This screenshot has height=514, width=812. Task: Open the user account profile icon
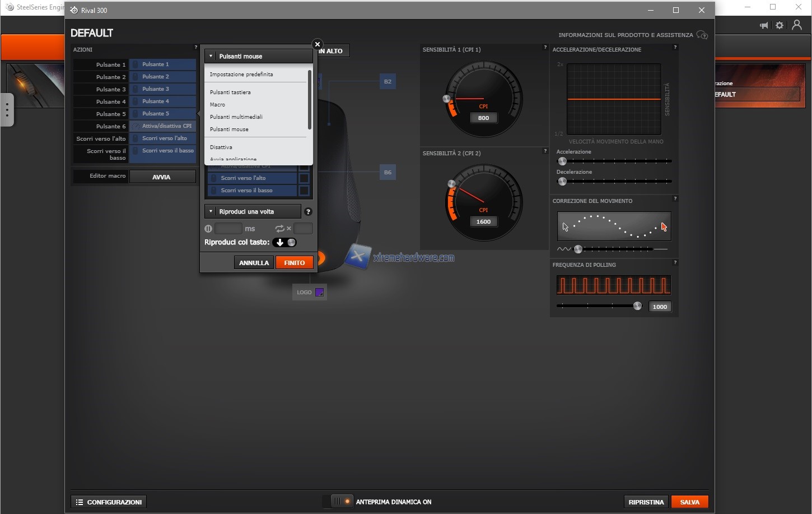pyautogui.click(x=796, y=25)
